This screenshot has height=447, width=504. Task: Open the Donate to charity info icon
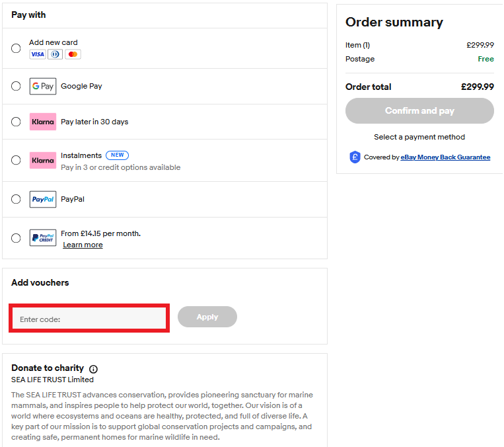[x=93, y=369]
